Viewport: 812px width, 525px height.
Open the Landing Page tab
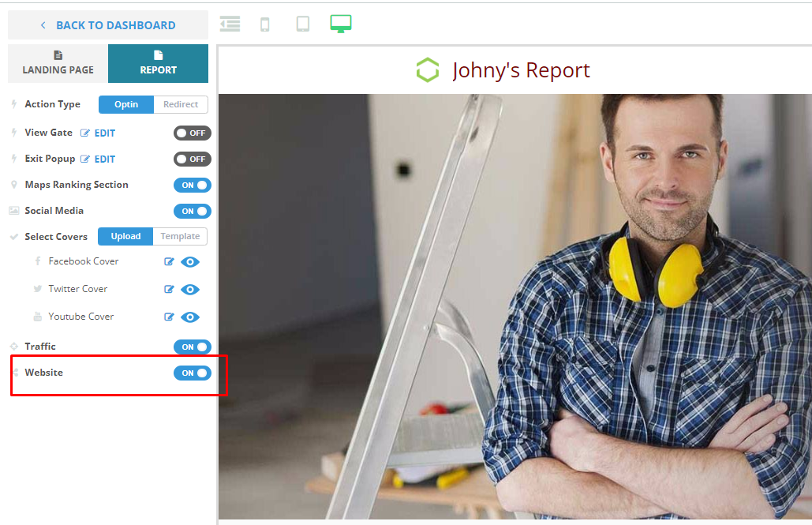click(58, 64)
